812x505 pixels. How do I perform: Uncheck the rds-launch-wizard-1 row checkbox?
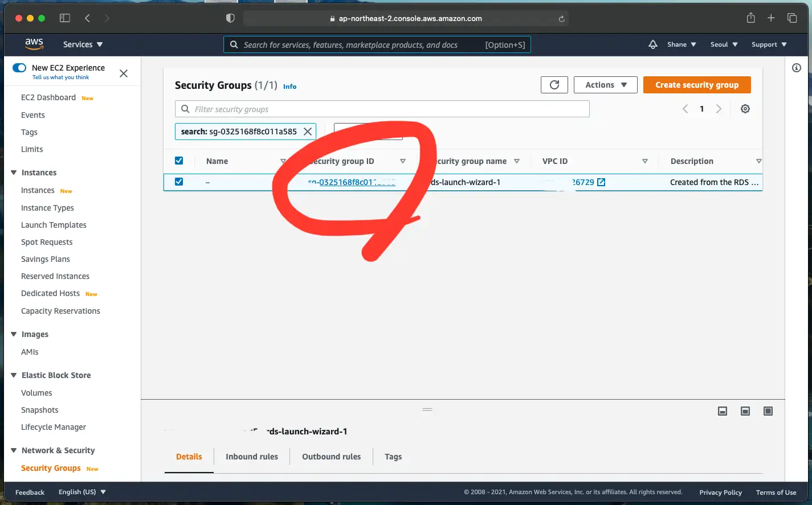tap(179, 182)
